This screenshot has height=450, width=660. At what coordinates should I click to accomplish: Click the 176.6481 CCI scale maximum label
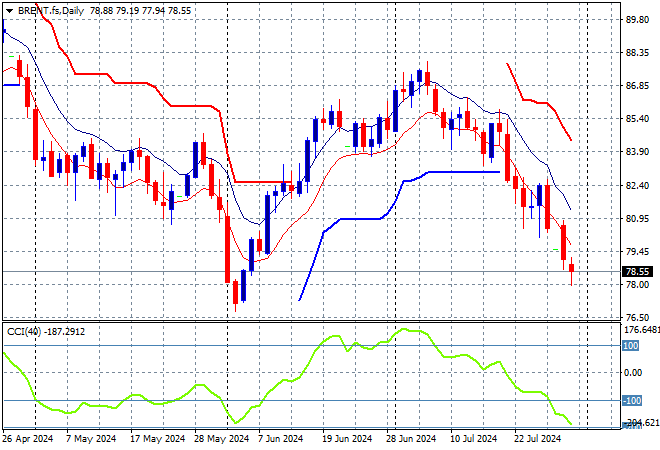[641, 329]
